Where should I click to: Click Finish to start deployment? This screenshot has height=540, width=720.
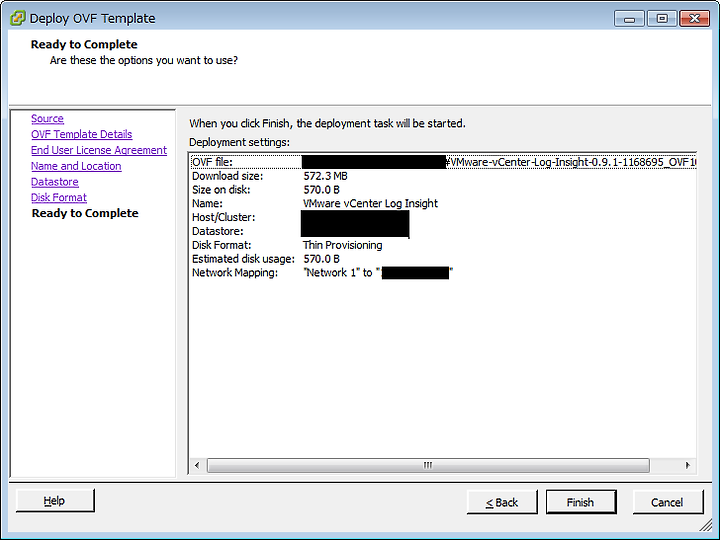(x=581, y=502)
